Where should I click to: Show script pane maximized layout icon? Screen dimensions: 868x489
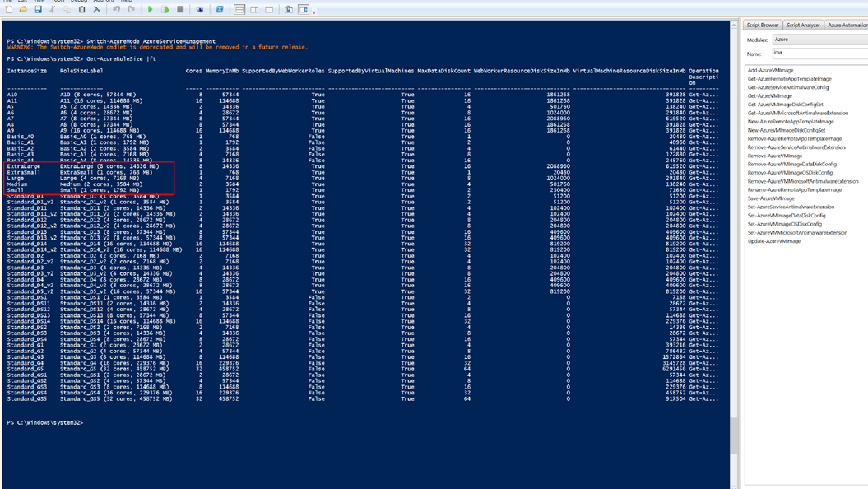tap(269, 9)
